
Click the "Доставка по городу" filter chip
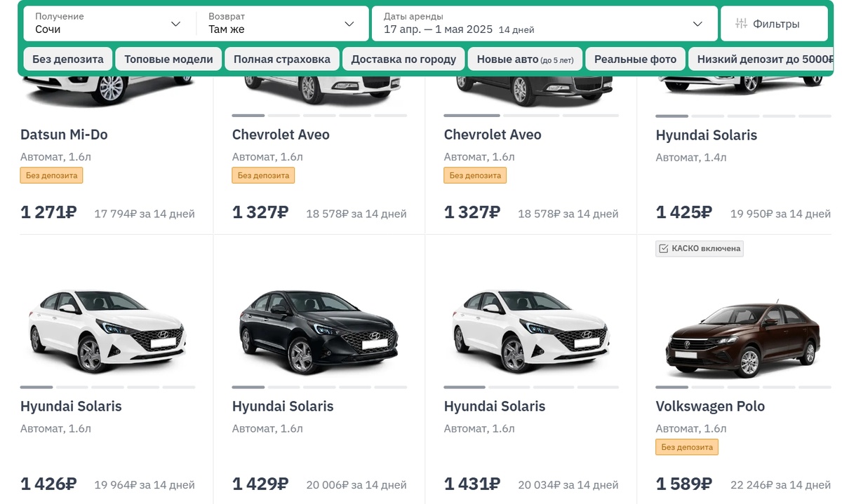point(403,60)
